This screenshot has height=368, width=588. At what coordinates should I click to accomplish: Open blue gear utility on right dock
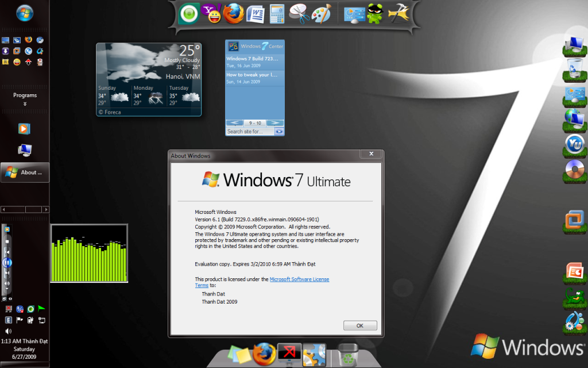pyautogui.click(x=574, y=323)
